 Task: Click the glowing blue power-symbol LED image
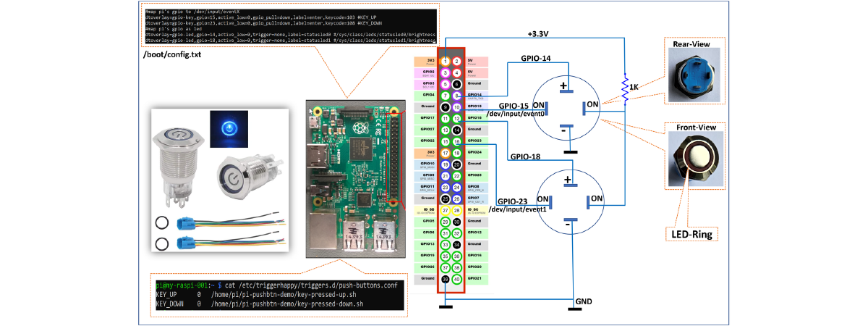(x=229, y=128)
